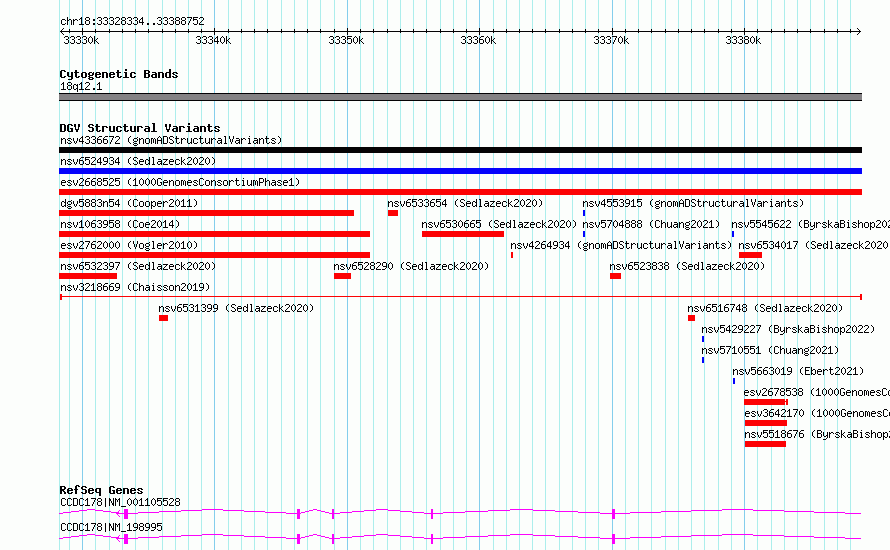The width and height of the screenshot is (890, 550).
Task: Select the red nsv6534017 variant bar
Action: tap(750, 255)
